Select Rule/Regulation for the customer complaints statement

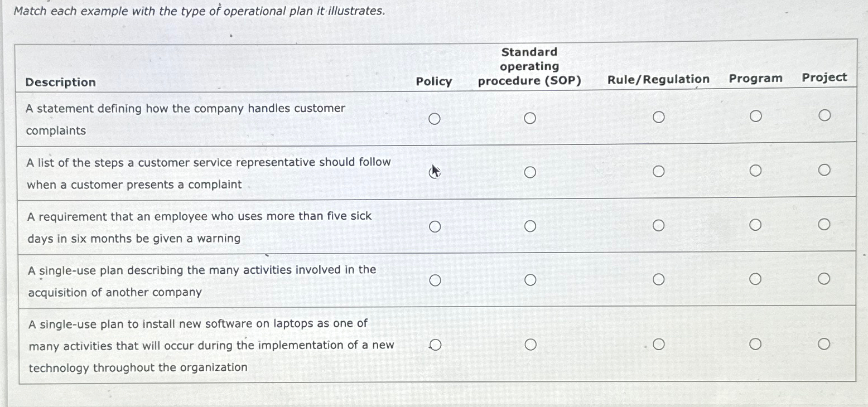tap(659, 118)
